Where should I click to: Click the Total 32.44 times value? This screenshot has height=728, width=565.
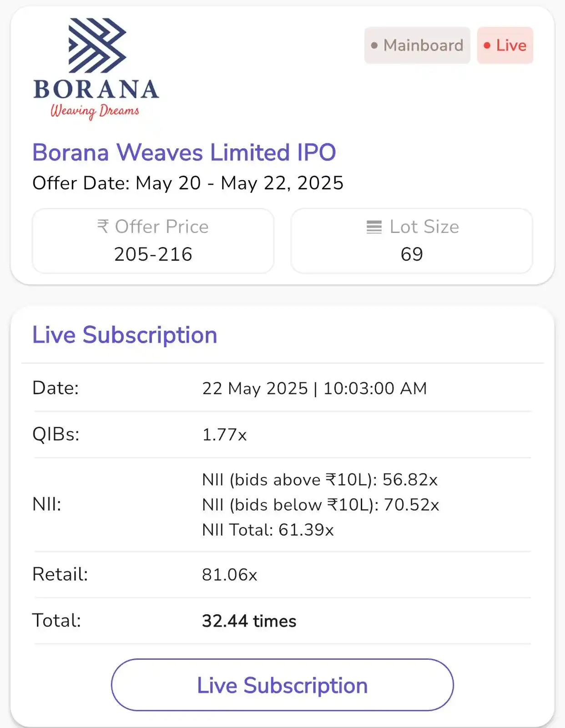point(249,621)
